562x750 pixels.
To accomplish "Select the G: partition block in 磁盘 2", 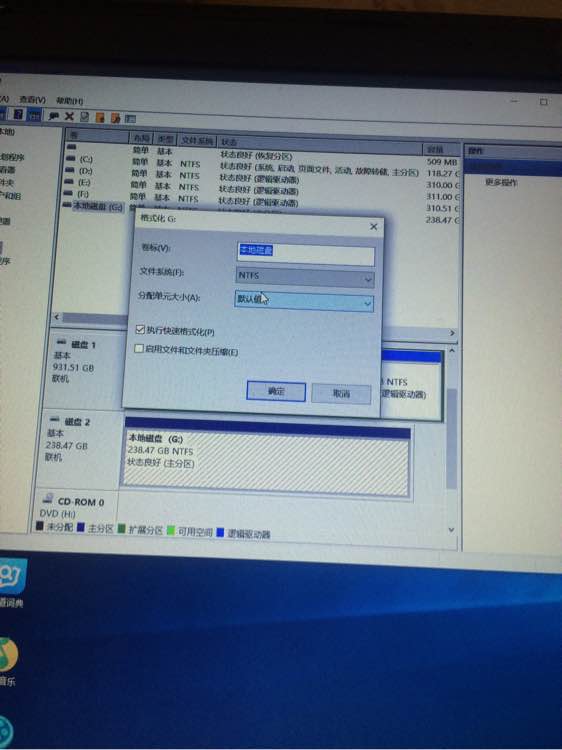I will click(x=266, y=458).
